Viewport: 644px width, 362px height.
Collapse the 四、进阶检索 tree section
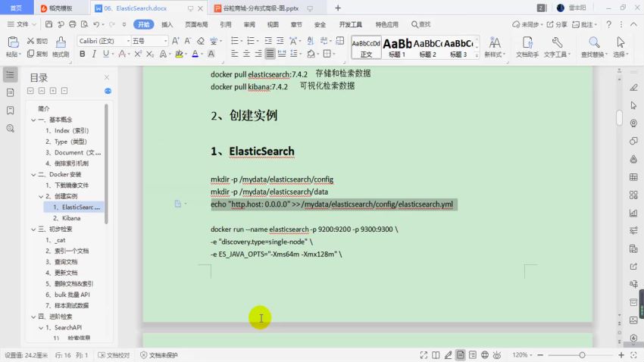(x=33, y=317)
